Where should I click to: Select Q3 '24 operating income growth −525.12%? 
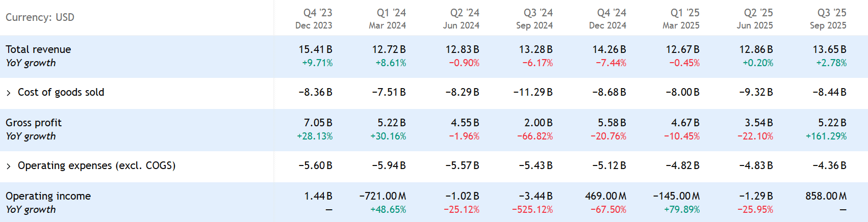tap(532, 210)
